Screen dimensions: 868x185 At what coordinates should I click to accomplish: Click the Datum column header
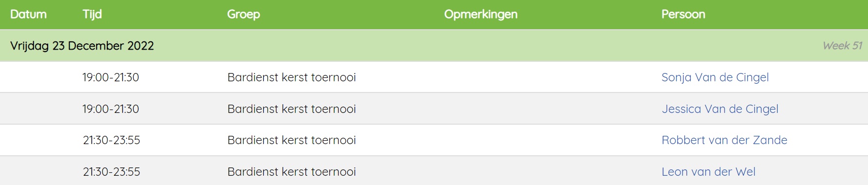28,14
